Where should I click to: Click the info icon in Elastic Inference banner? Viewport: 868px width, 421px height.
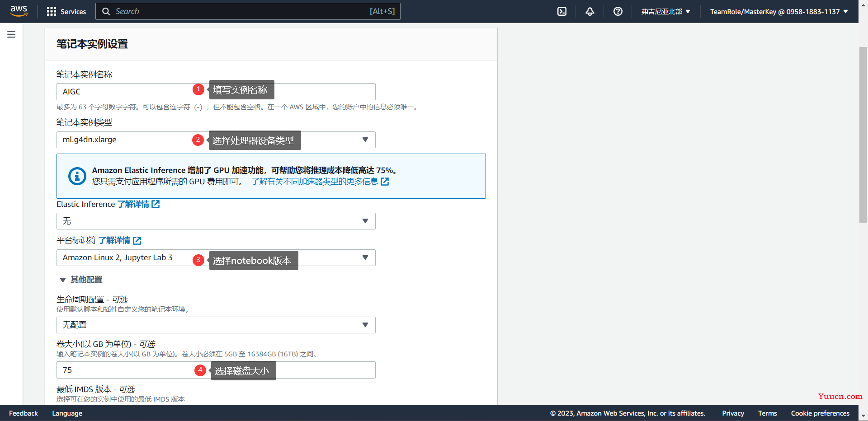point(77,176)
